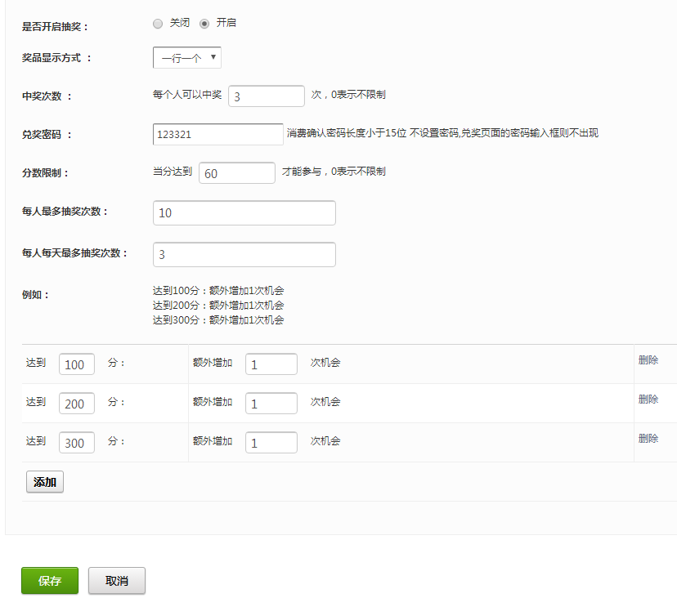The width and height of the screenshot is (677, 616).
Task: Edit the 300 score threshold field
Action: point(76,443)
